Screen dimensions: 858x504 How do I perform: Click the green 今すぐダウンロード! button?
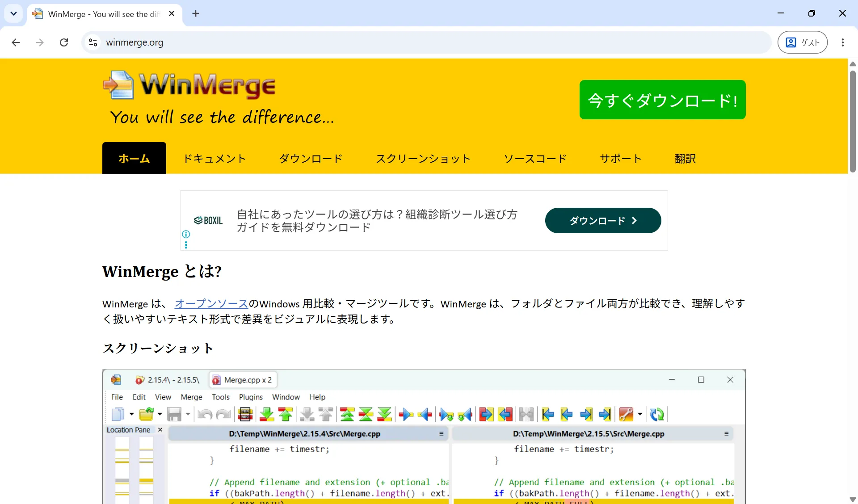coord(662,100)
